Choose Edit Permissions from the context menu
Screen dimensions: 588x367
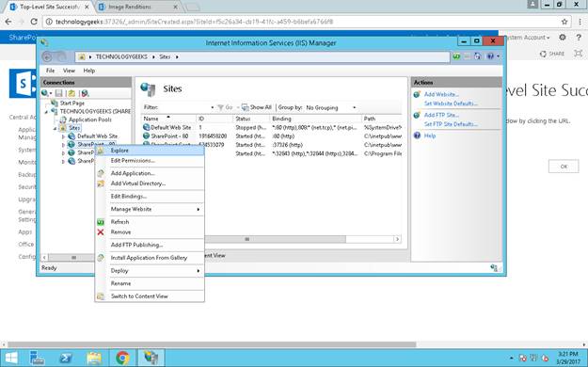[x=150, y=161]
